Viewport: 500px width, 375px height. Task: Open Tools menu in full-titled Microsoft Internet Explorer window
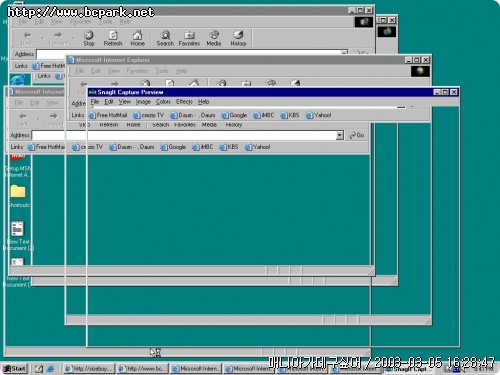[162, 71]
